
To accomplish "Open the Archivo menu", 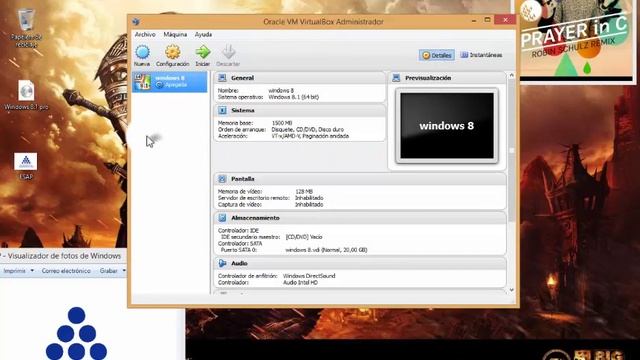I will (x=145, y=35).
